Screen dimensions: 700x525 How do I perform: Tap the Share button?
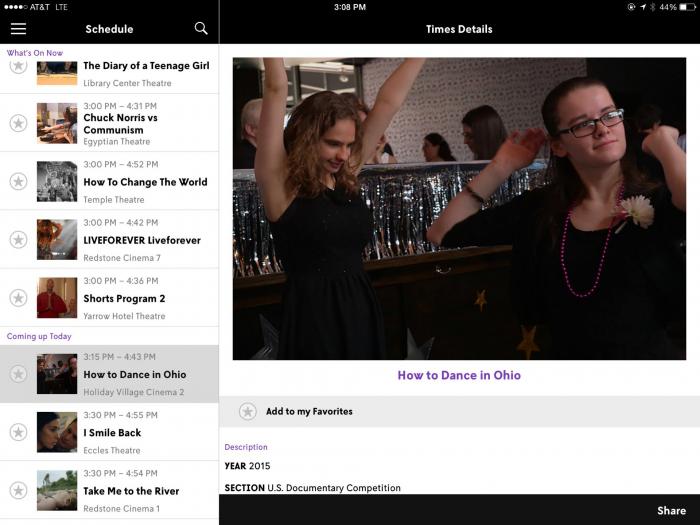[x=671, y=510]
